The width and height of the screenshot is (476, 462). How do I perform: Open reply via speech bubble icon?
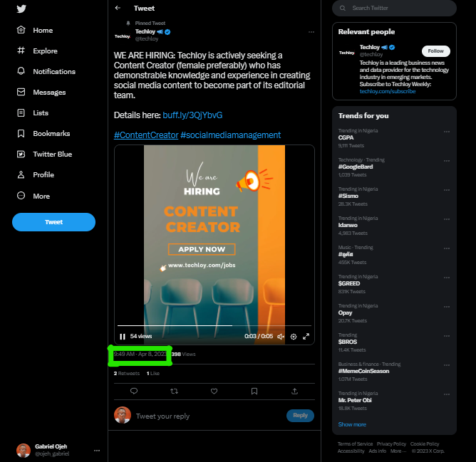[134, 391]
